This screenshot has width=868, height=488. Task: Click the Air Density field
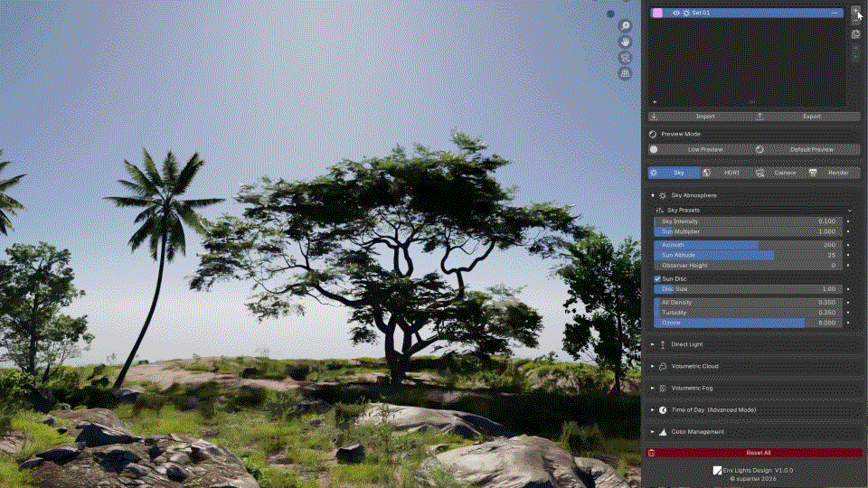click(x=748, y=303)
